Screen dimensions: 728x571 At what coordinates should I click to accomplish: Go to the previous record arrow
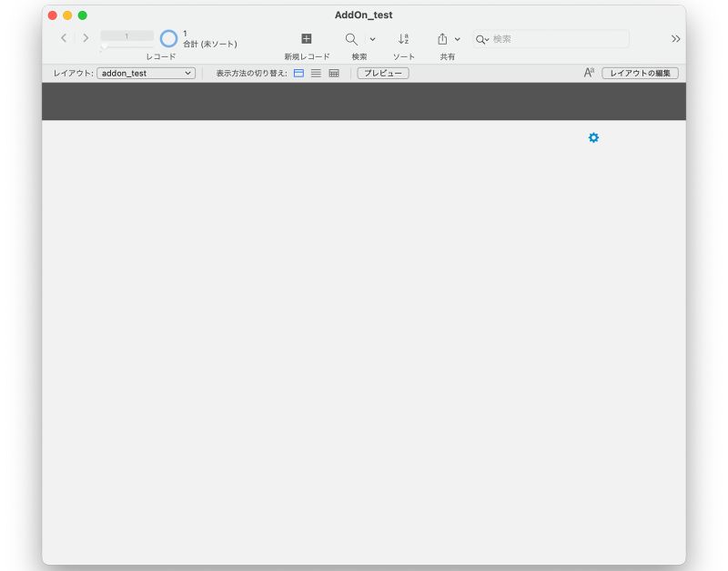(x=64, y=38)
